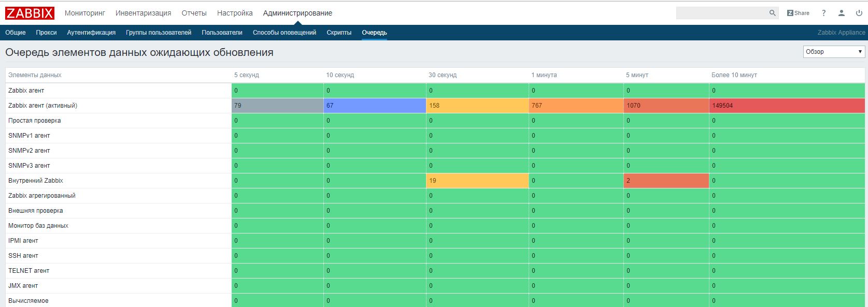The width and height of the screenshot is (868, 307).
Task: Open the Отчеты menu
Action: 194,13
